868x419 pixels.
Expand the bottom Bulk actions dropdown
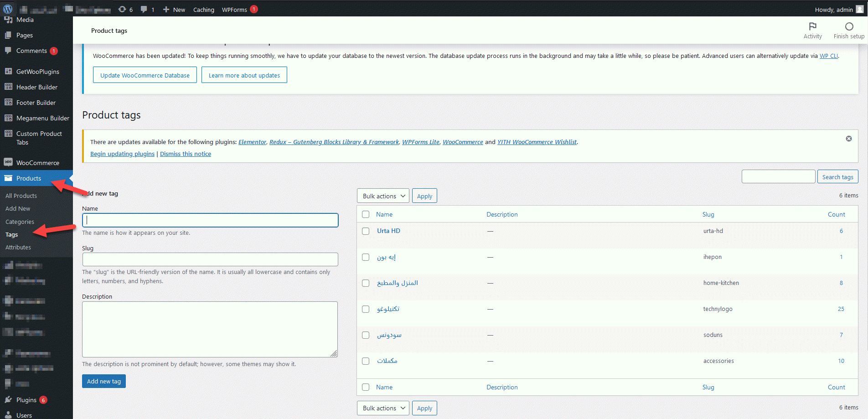pos(383,408)
